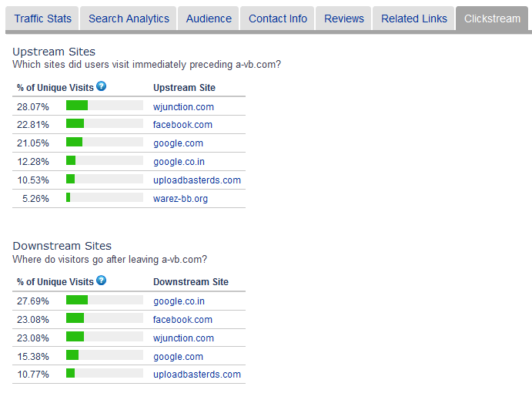Screen dimensions: 532x410
Task: Click upstream facebook.com link
Action: (182, 125)
